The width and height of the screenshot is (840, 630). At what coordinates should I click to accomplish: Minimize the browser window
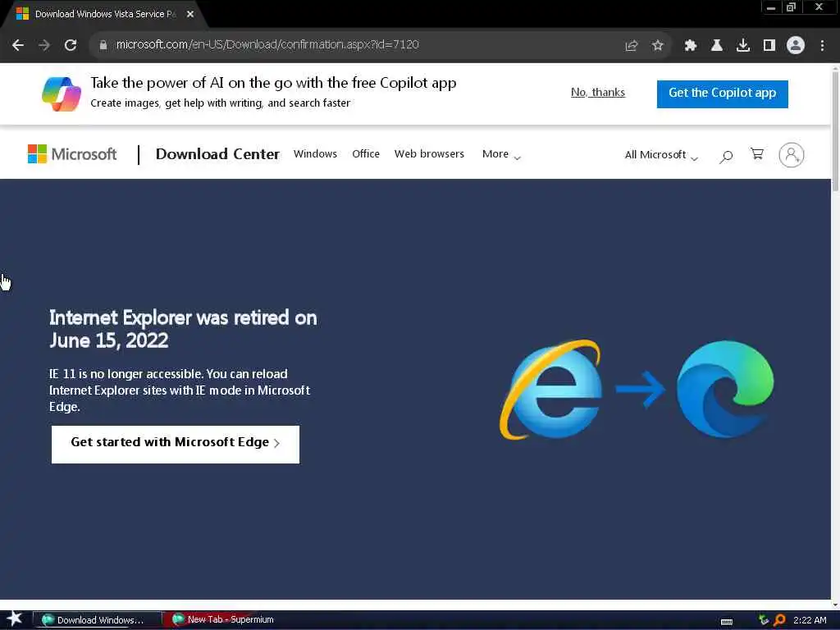click(771, 8)
